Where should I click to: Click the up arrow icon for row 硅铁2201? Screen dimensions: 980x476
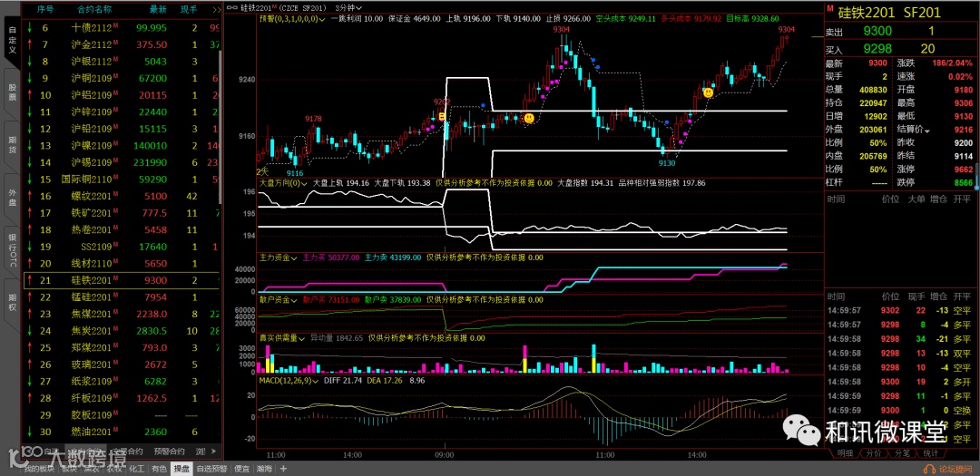point(29,280)
